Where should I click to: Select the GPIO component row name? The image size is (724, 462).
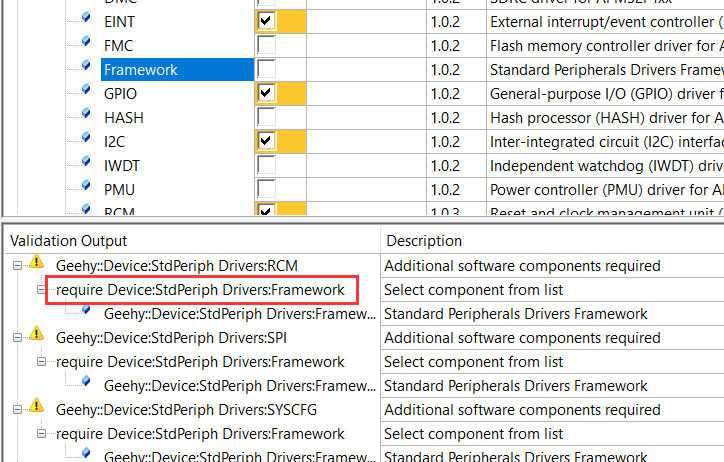120,94
